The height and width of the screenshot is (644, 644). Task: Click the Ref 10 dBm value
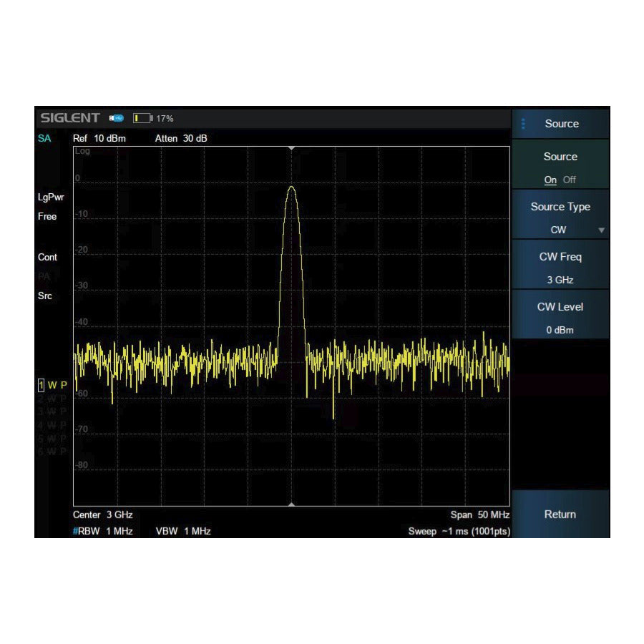click(99, 138)
